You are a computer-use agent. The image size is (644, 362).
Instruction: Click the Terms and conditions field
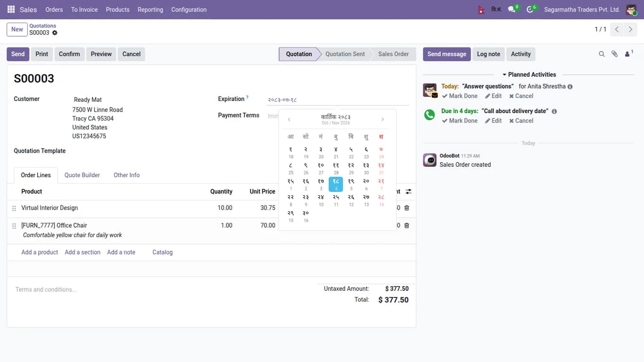160,289
